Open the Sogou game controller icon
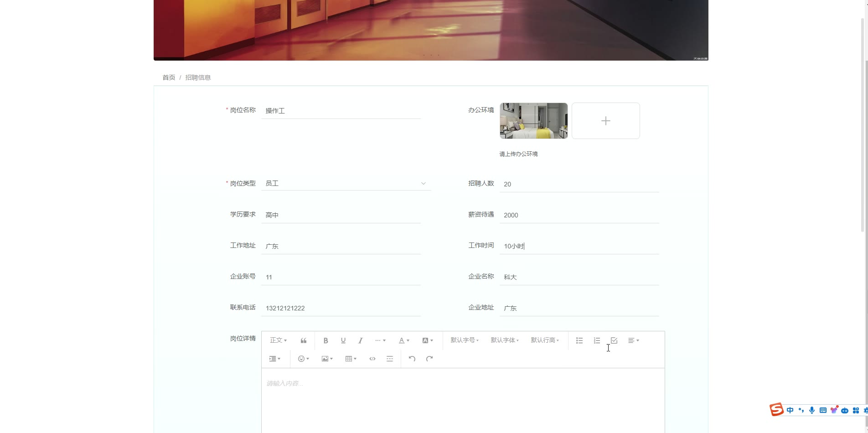The height and width of the screenshot is (433, 868). point(845,410)
